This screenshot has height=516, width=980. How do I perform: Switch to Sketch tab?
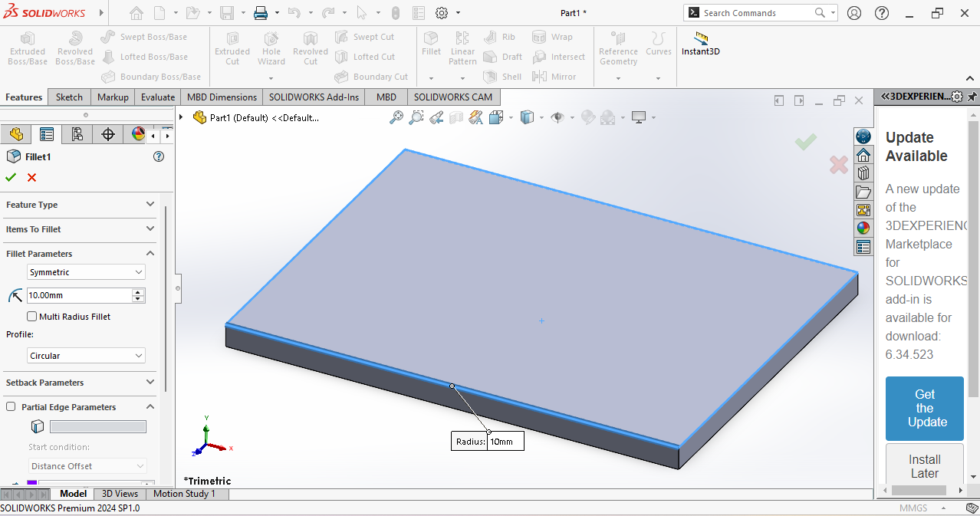pos(69,97)
